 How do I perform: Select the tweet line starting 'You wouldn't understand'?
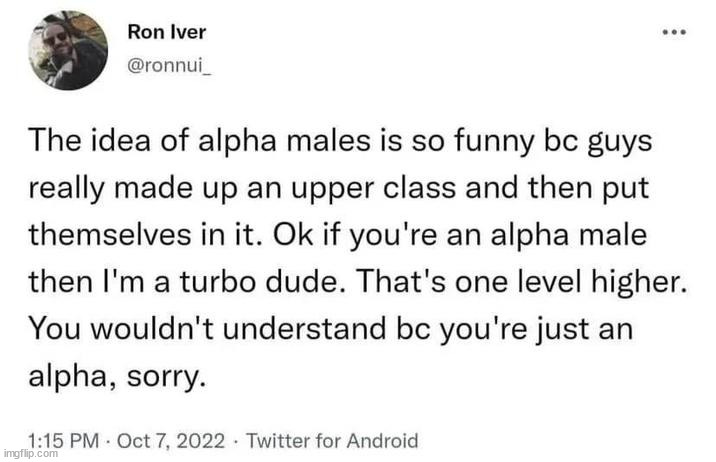pyautogui.click(x=331, y=329)
